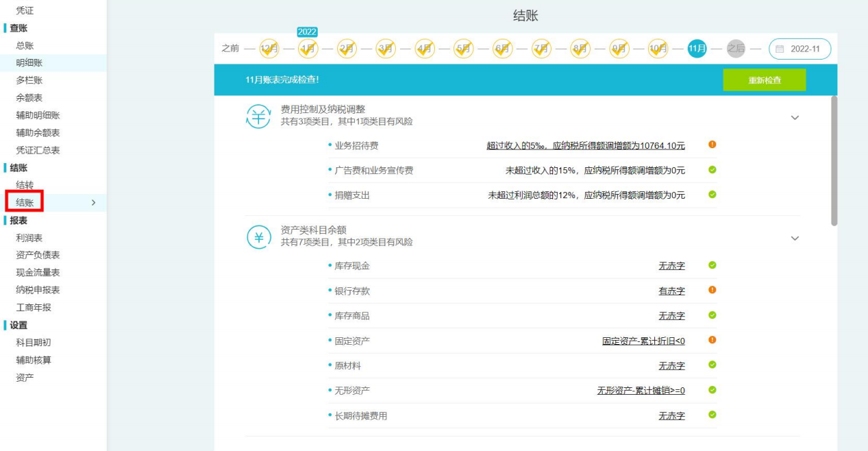Open 明细账 in the sidebar
Viewport: 868px width, 451px height.
click(x=29, y=63)
